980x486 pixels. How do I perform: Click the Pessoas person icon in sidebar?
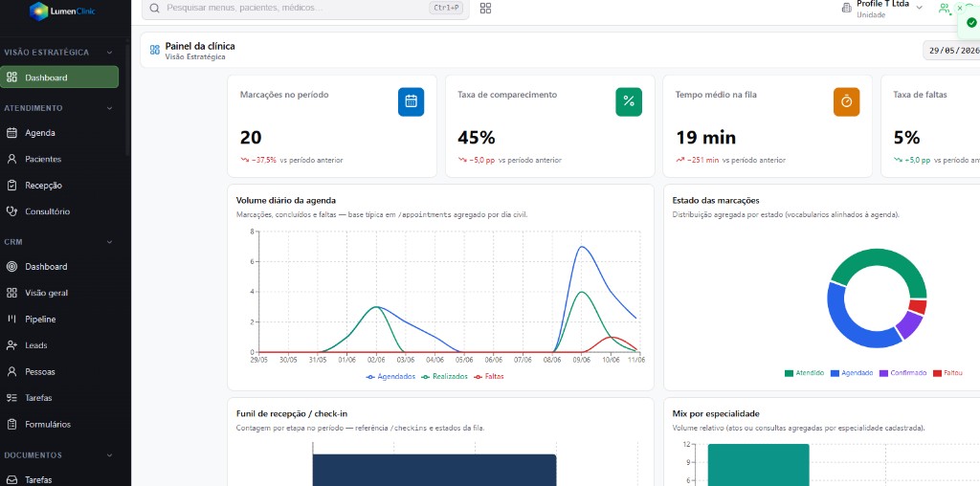click(11, 372)
